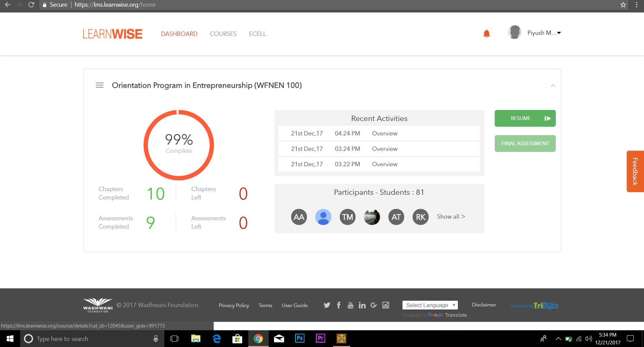Click the TM participant avatar

tap(347, 217)
